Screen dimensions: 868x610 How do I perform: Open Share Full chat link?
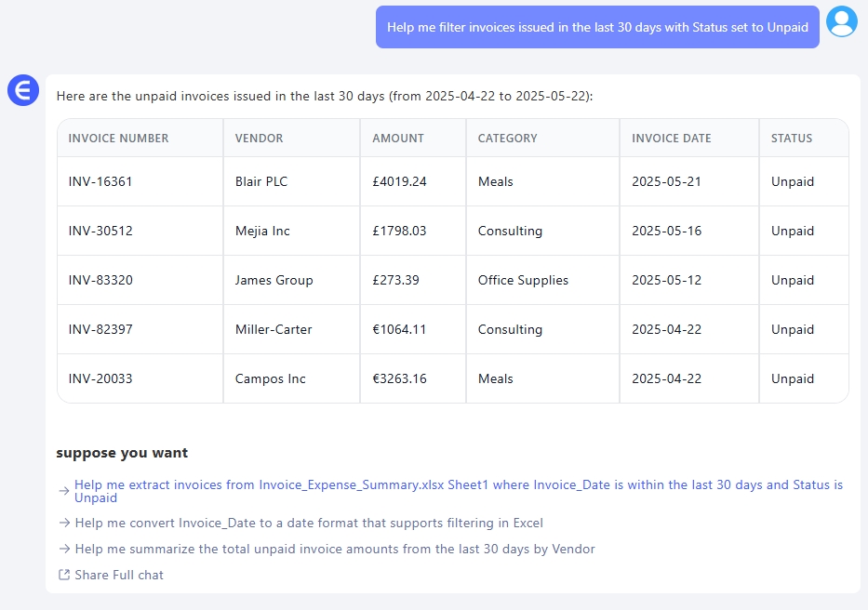(119, 575)
